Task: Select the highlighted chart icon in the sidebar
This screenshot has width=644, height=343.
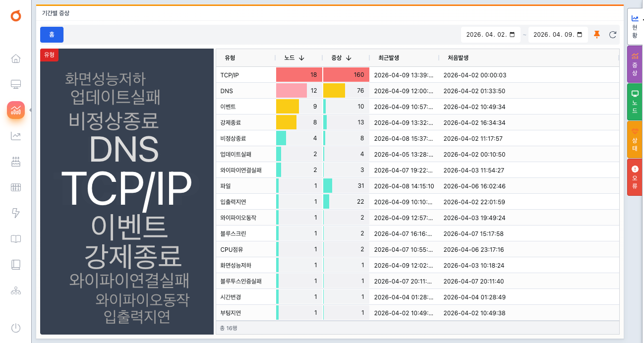Action: coord(16,110)
